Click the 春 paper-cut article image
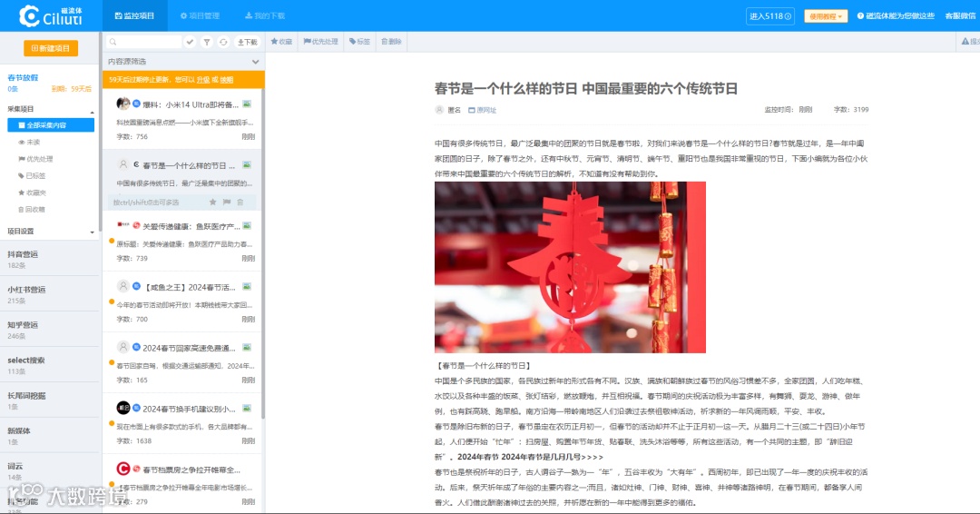Image resolution: width=980 pixels, height=514 pixels. pos(570,268)
